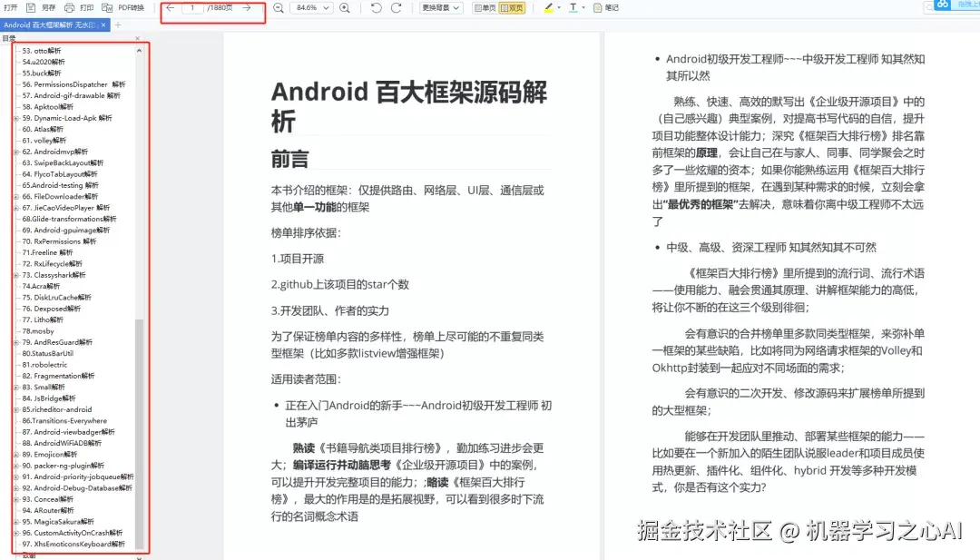Select the yellow highlighter pen tool
The image size is (980, 560).
(550, 8)
